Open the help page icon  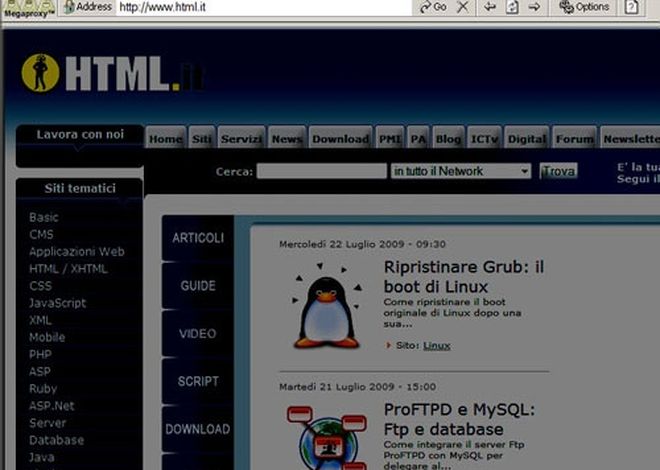click(x=631, y=7)
